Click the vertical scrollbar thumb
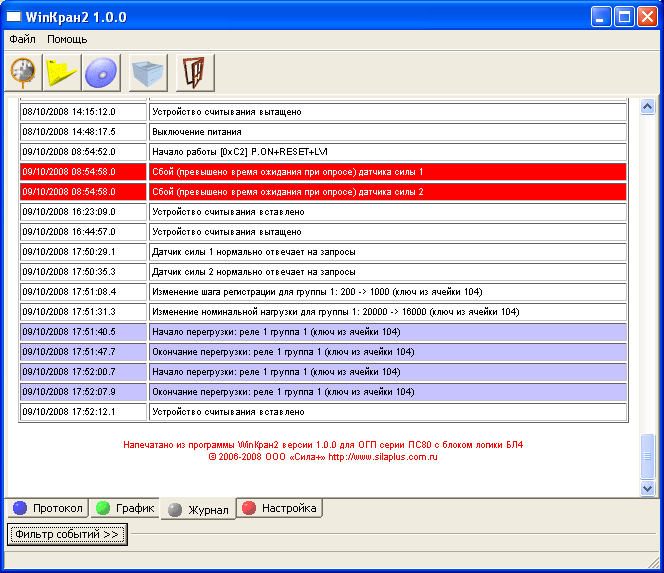The image size is (664, 573). pos(647,456)
